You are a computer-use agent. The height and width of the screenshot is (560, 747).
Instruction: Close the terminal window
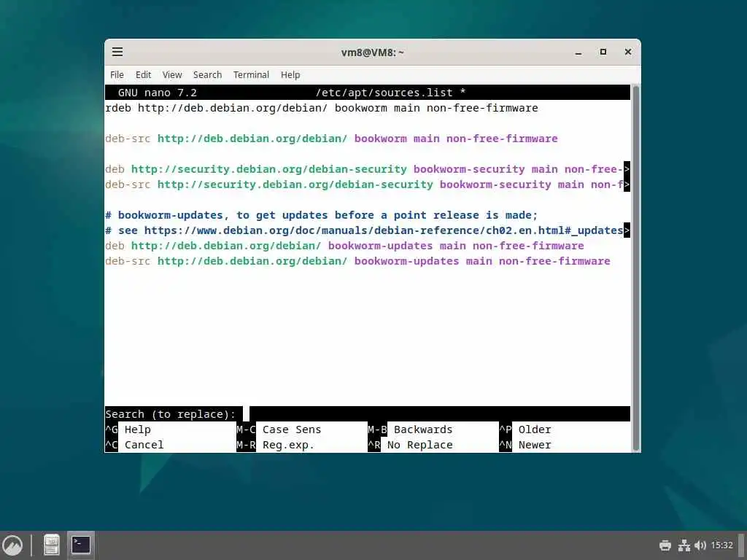[628, 52]
